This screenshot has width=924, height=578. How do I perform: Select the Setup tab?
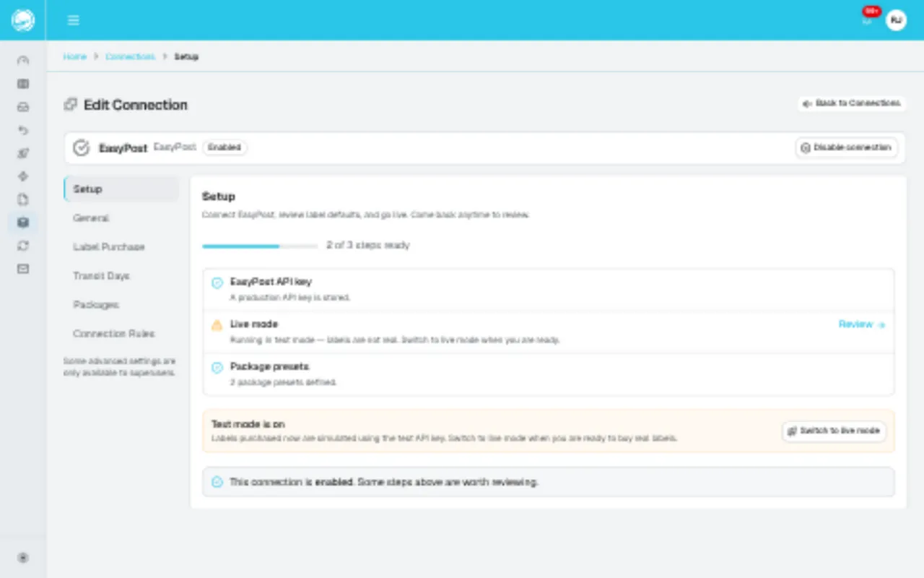point(121,189)
